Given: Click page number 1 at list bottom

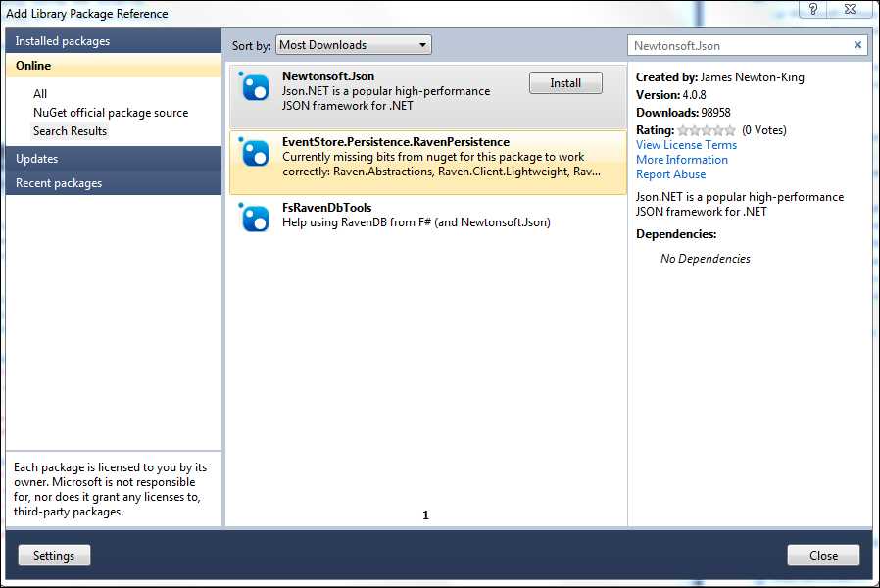Looking at the screenshot, I should 425,515.
